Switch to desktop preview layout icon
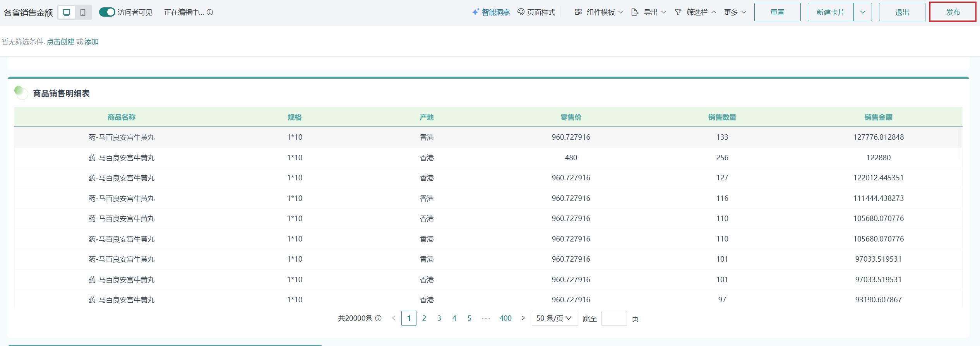 click(x=67, y=12)
